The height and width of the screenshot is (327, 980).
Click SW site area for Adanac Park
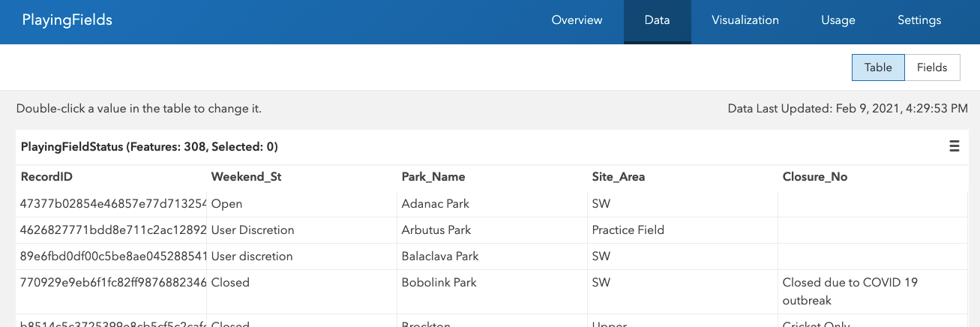683,204
